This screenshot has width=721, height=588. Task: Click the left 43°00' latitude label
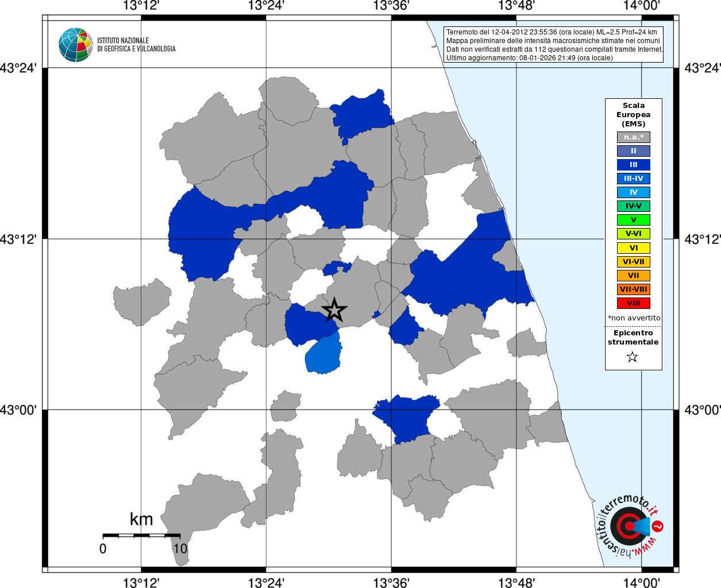(18, 410)
